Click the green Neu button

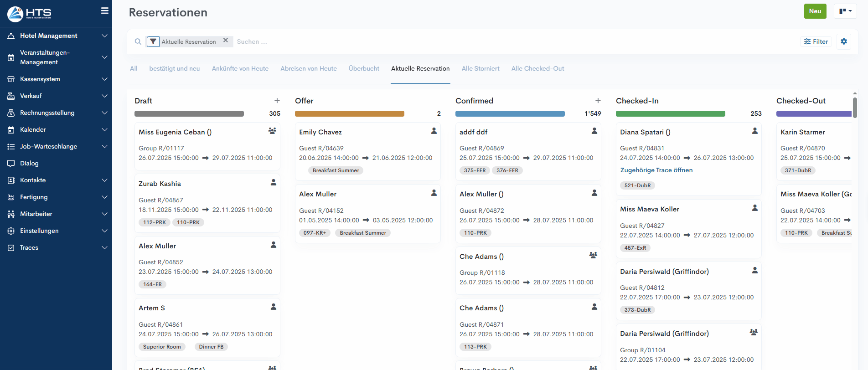click(x=815, y=11)
